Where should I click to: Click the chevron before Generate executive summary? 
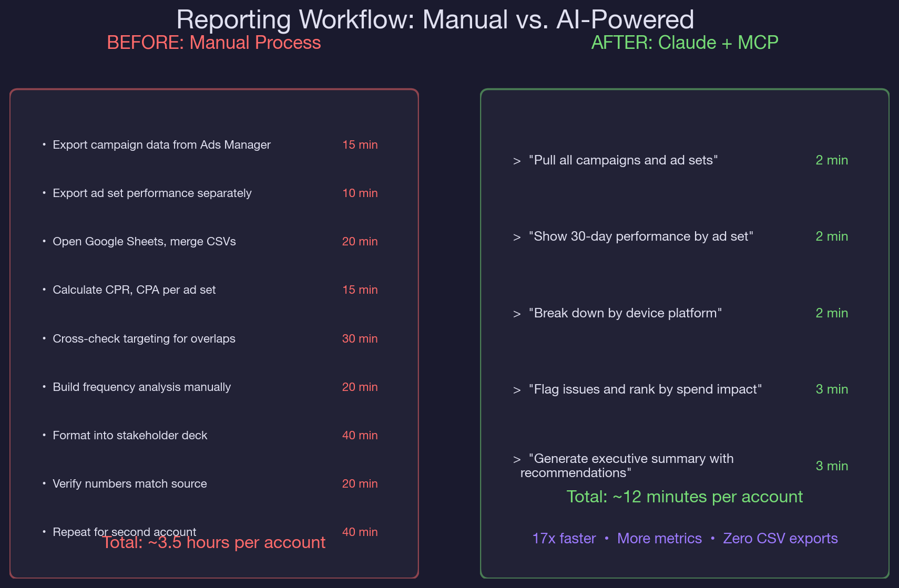[516, 459]
